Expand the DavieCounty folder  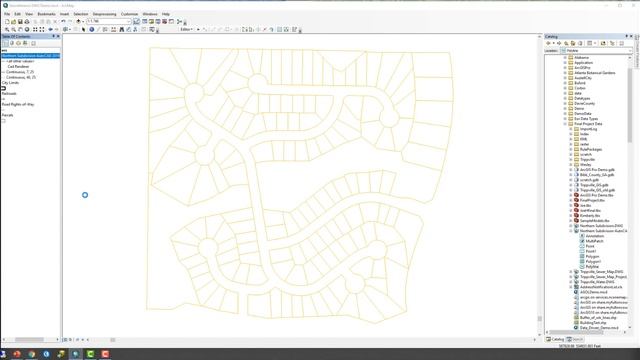(x=565, y=103)
